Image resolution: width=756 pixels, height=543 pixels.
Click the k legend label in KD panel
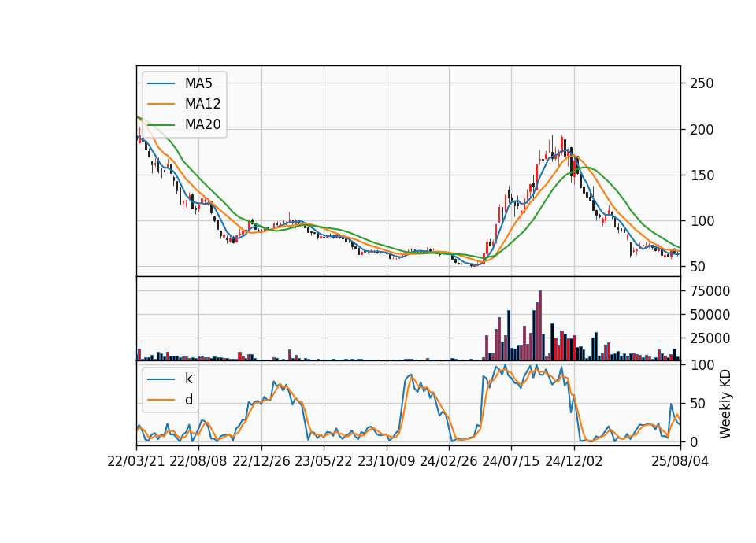click(188, 379)
